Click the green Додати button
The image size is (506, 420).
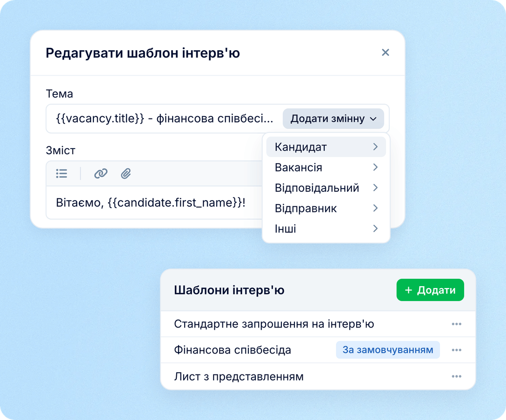coord(430,290)
